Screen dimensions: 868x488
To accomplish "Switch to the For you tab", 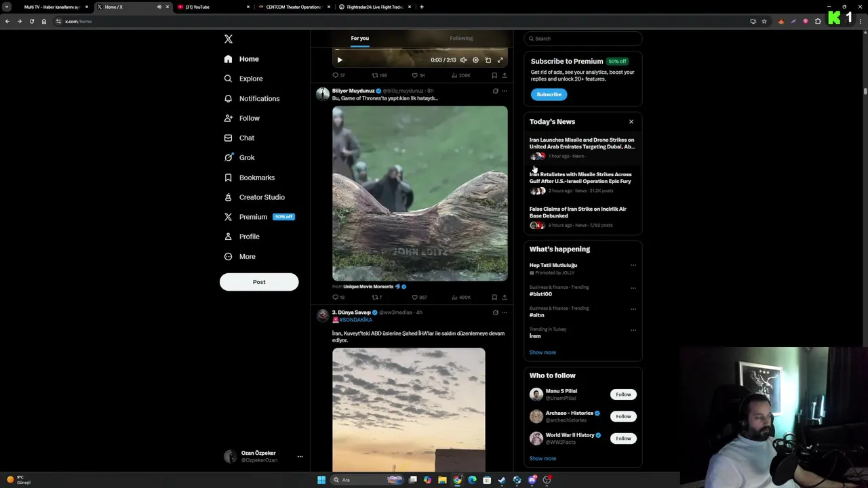I will point(360,39).
